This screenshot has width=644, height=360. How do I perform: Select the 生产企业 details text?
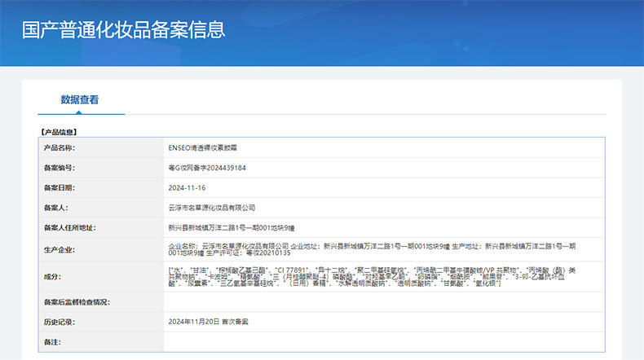372,249
